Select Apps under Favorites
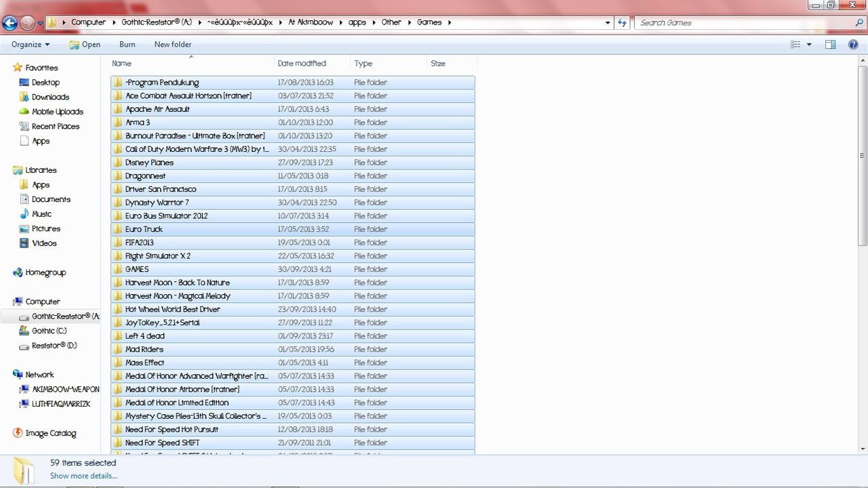Screen dimensions: 868x488 pyautogui.click(x=41, y=141)
